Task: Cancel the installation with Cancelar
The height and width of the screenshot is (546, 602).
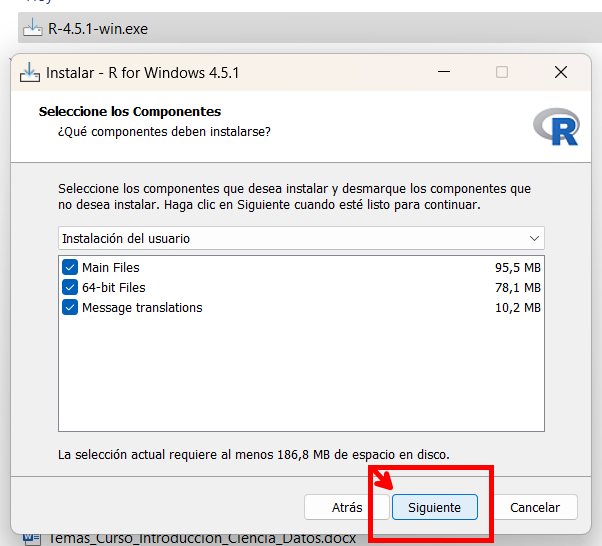Action: [535, 507]
